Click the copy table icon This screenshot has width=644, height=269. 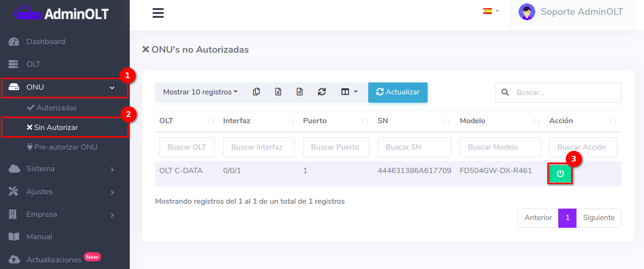256,92
